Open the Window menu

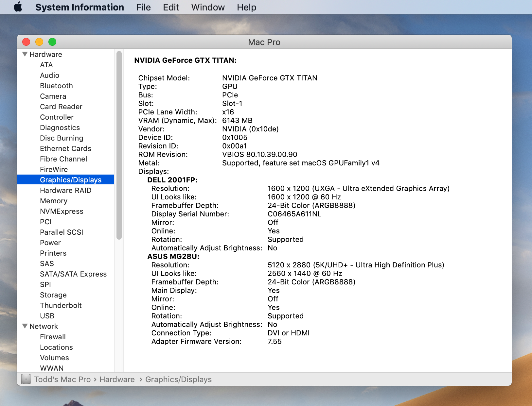pos(208,7)
